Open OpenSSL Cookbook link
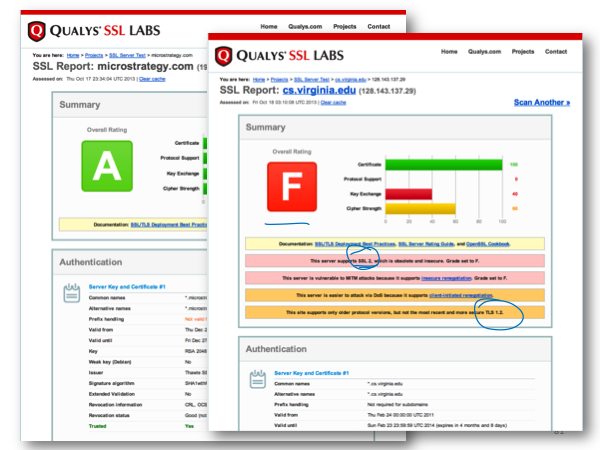The image size is (600, 450). coord(488,244)
